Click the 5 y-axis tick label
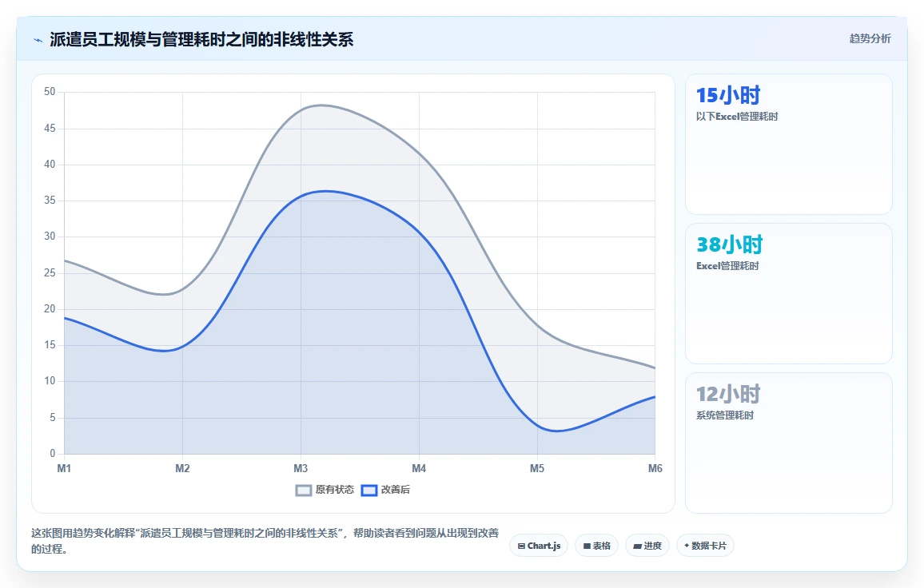Image resolution: width=924 pixels, height=588 pixels. pos(53,417)
